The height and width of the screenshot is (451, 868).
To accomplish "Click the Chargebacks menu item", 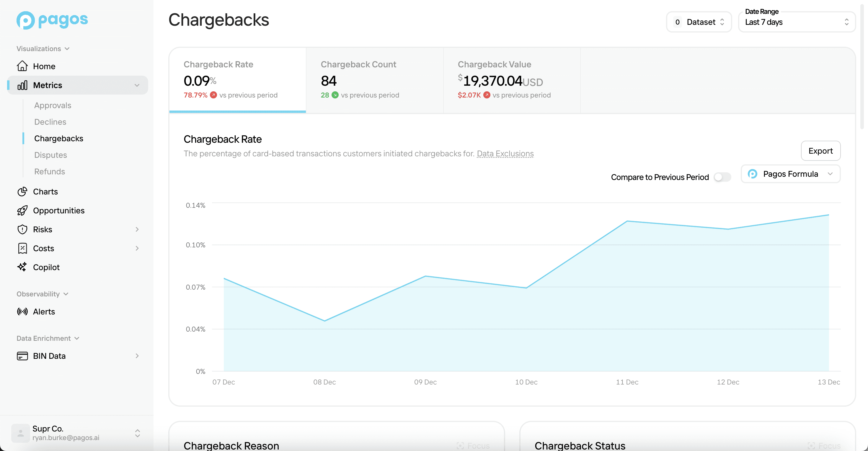I will 58,138.
